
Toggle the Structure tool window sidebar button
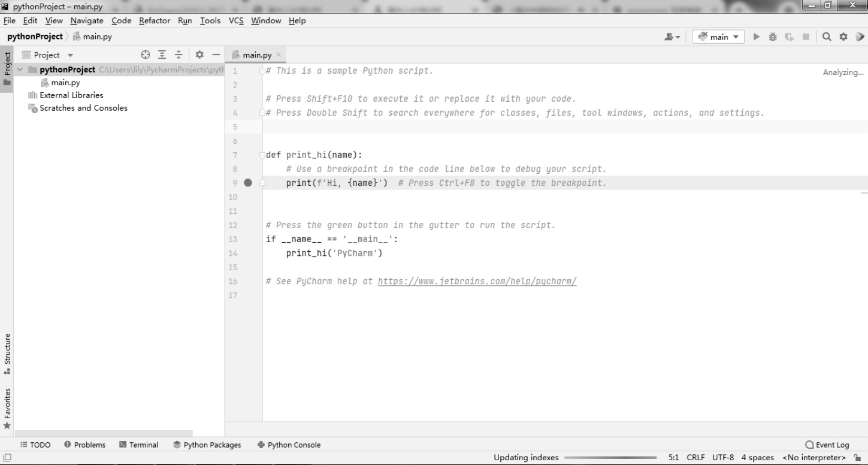(7, 353)
